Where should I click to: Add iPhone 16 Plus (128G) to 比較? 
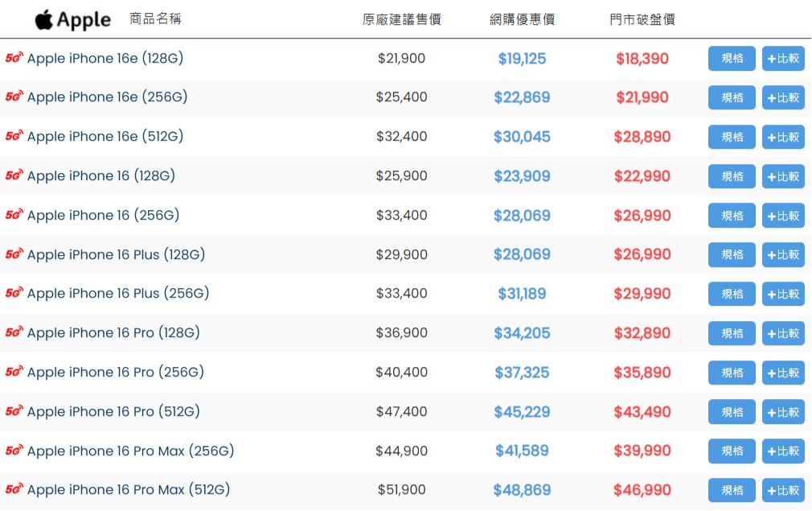point(783,254)
